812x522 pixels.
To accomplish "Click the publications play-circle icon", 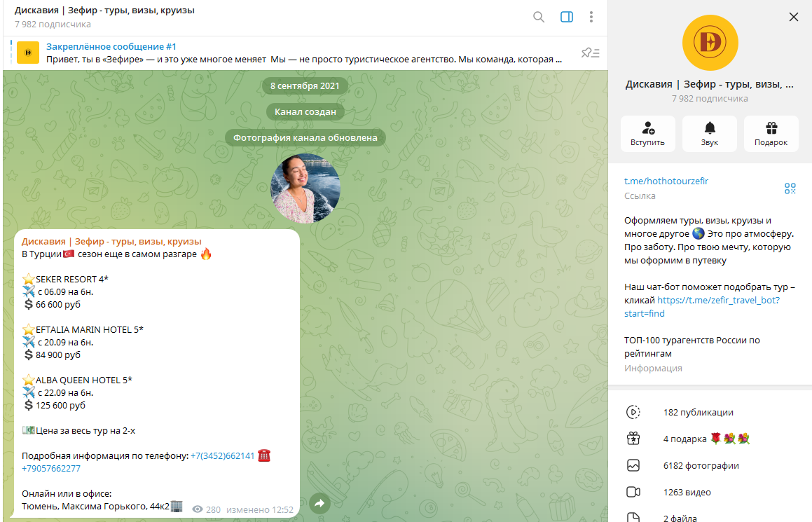I will pos(633,412).
